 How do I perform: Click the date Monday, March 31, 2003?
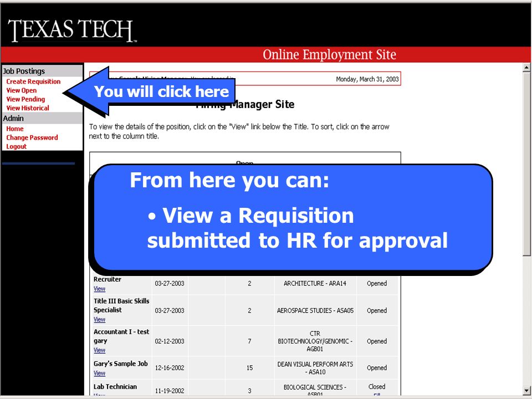pyautogui.click(x=367, y=79)
